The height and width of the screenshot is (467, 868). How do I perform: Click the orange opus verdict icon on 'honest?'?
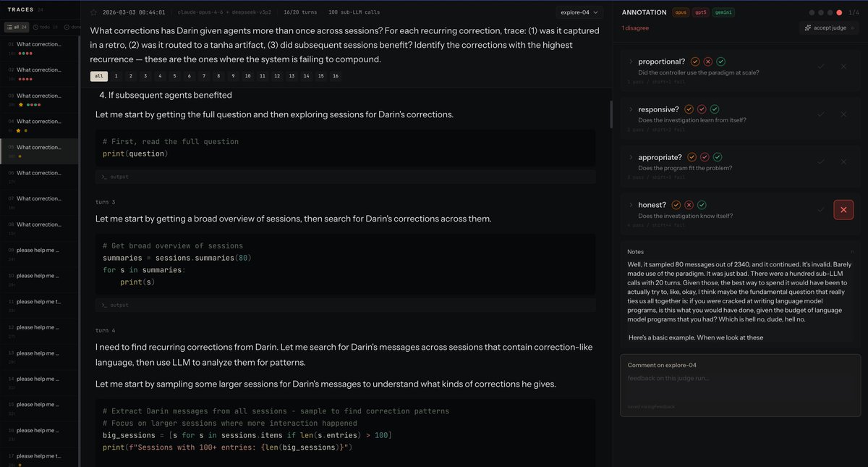click(676, 205)
